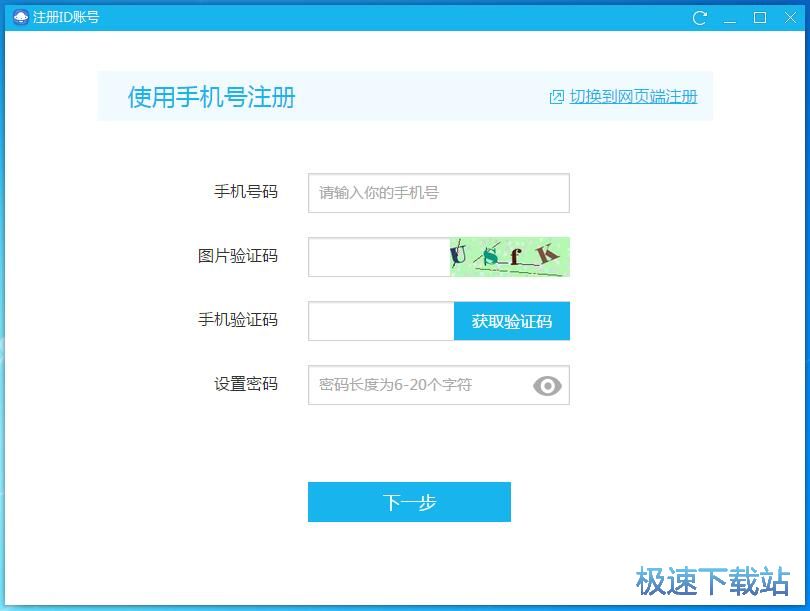Click the 使用手机号注册 heading
The image size is (810, 611).
[211, 97]
